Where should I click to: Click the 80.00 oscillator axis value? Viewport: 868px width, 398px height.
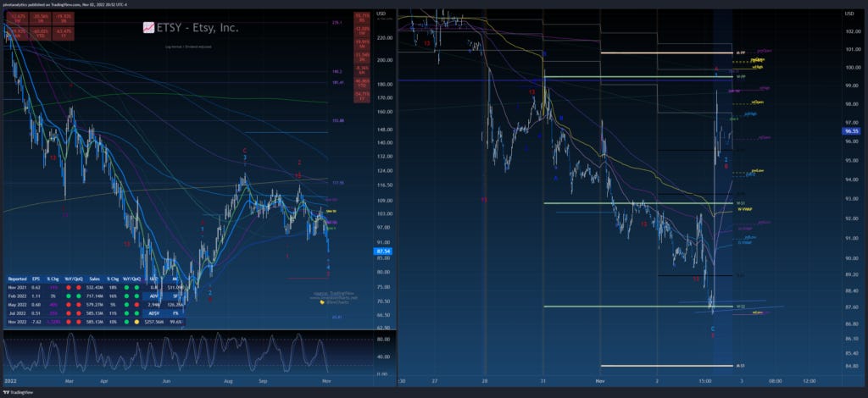pyautogui.click(x=383, y=340)
